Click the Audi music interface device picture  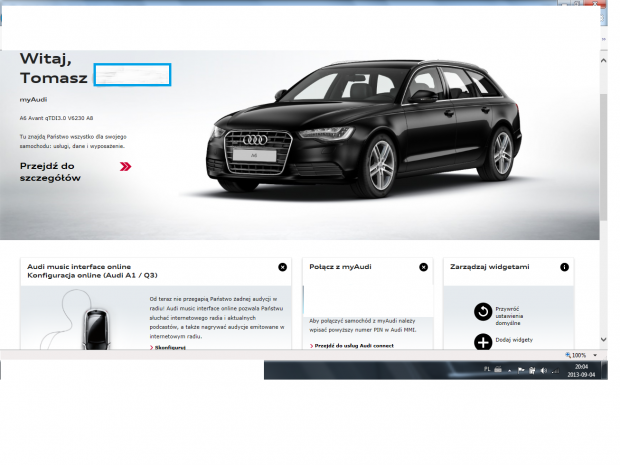point(94,324)
